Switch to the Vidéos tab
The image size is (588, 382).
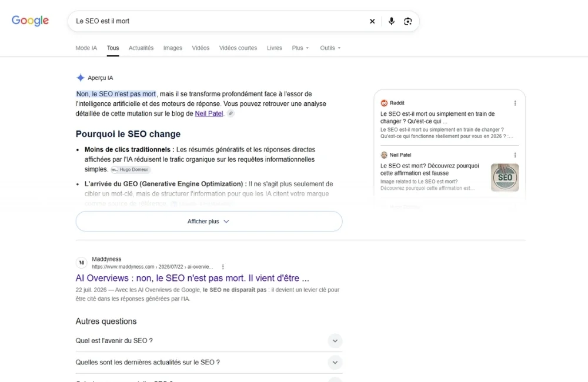pos(201,48)
